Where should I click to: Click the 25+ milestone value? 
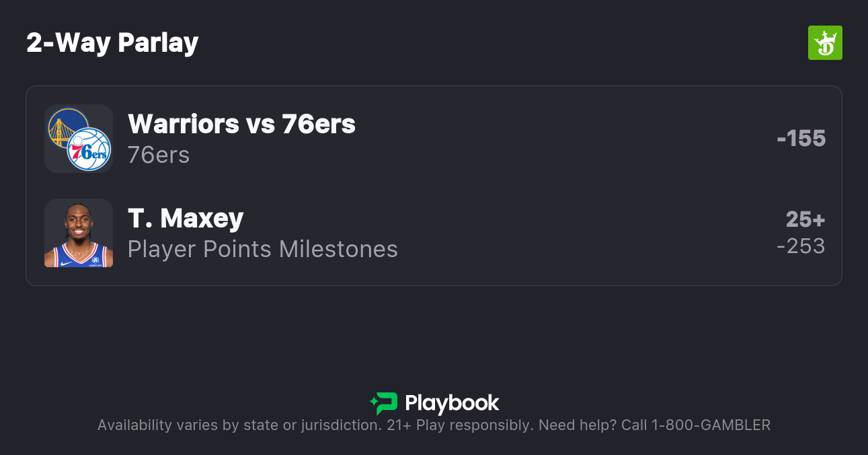[805, 219]
